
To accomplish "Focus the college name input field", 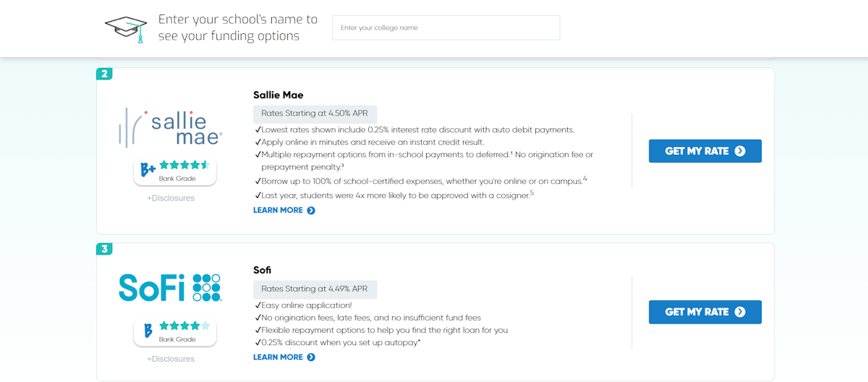I will tap(446, 27).
